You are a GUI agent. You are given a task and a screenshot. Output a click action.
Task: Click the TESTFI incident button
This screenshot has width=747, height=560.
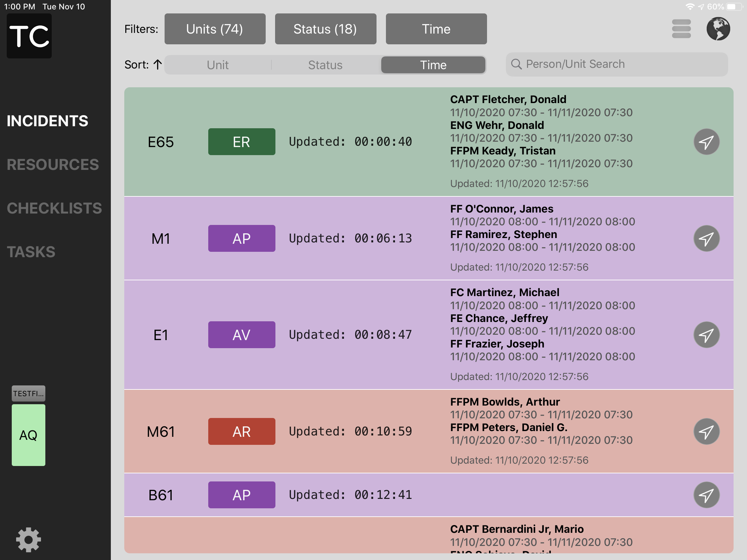coord(28,393)
